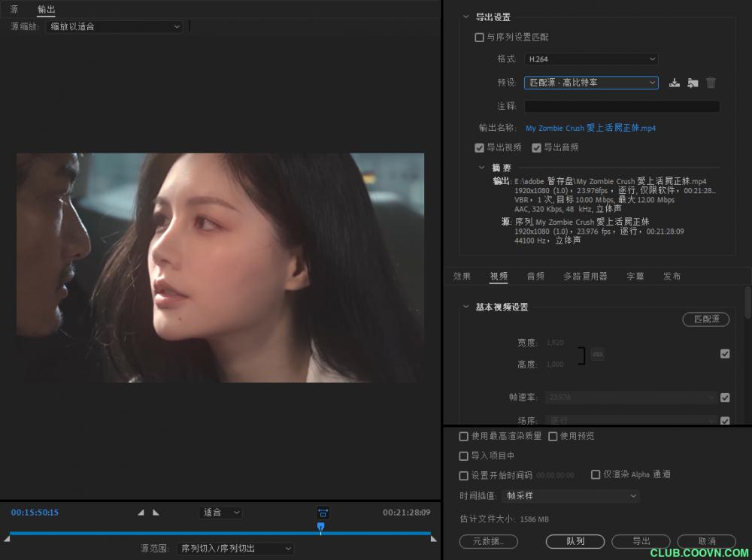Click the 导出 export button
The image size is (752, 560).
(641, 541)
